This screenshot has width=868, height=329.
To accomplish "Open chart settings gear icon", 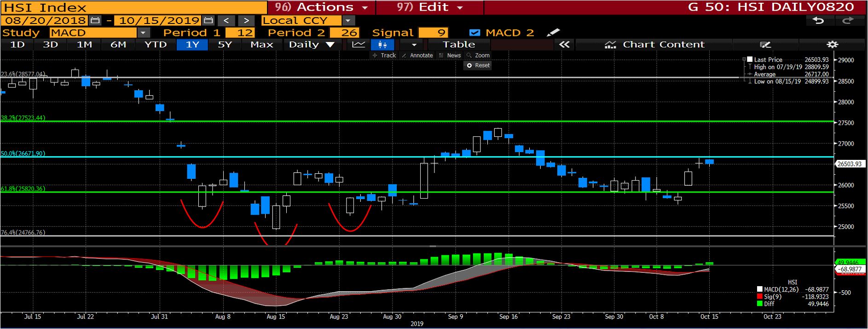I will coord(832,45).
